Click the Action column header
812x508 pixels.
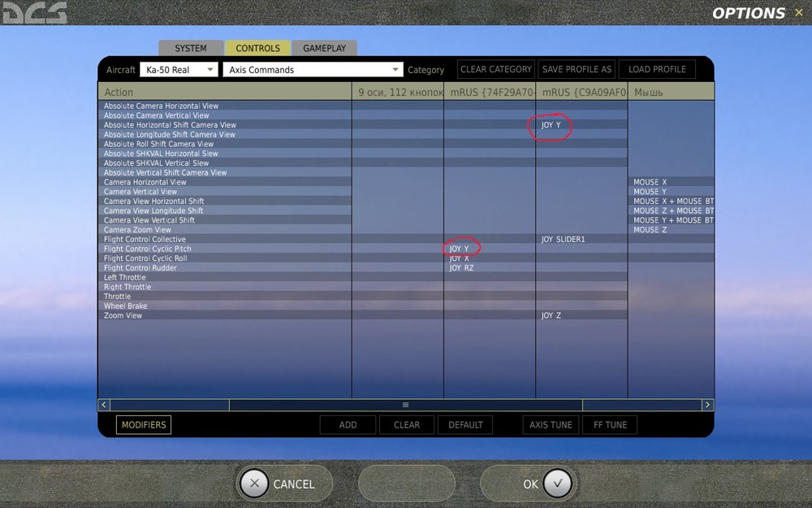[225, 92]
